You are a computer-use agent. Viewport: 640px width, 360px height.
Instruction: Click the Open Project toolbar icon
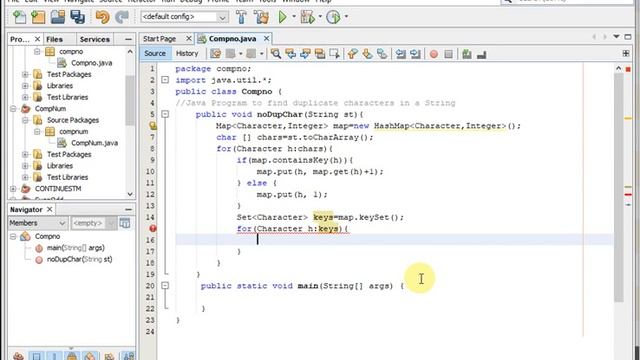pyautogui.click(x=58, y=17)
